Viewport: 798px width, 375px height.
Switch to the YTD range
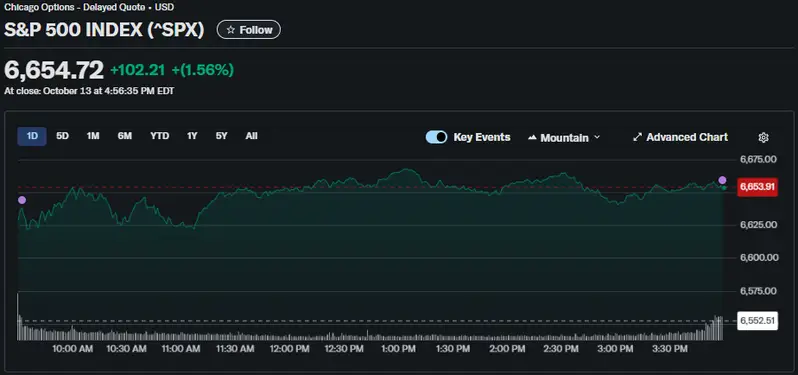[159, 136]
